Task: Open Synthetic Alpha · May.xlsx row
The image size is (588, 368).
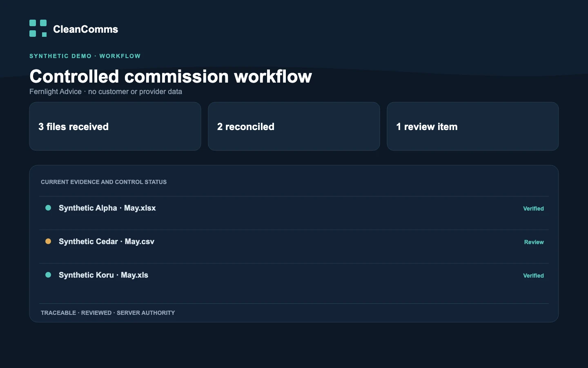Action: 294,213
